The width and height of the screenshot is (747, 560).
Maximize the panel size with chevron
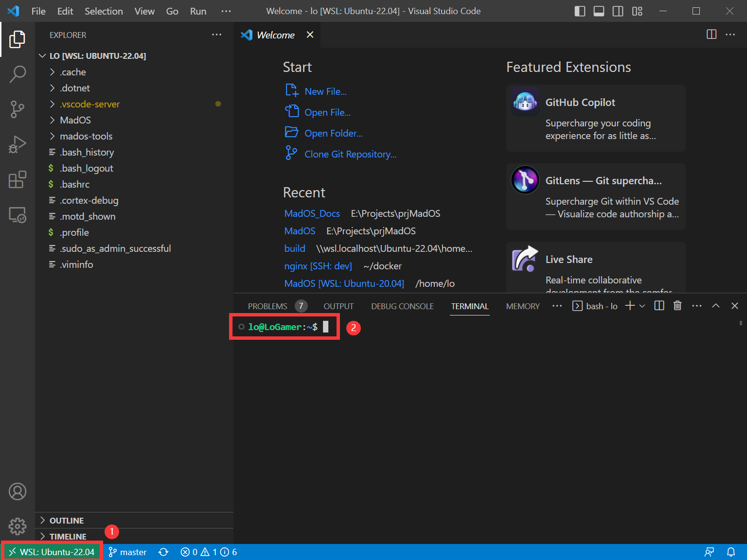[715, 306]
